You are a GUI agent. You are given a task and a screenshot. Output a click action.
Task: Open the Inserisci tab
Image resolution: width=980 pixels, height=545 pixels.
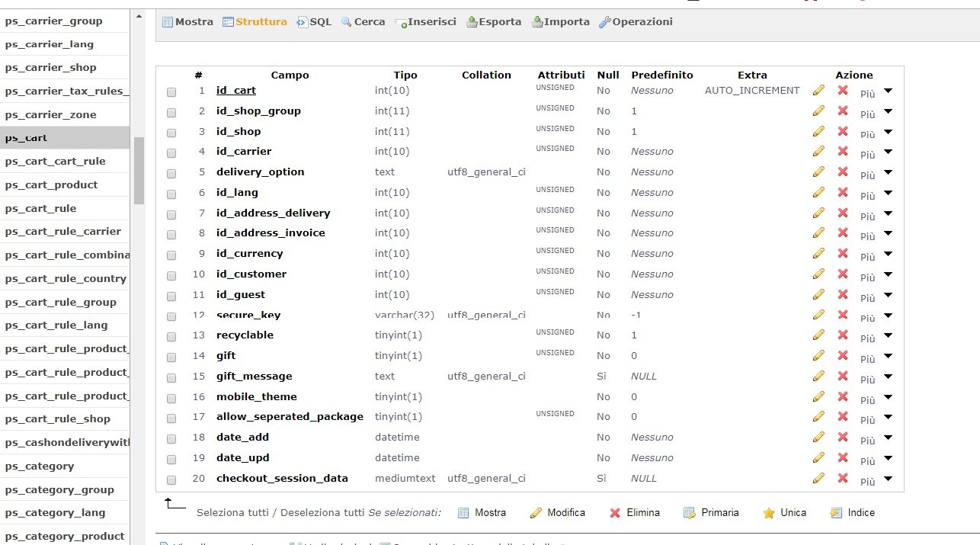pos(425,22)
